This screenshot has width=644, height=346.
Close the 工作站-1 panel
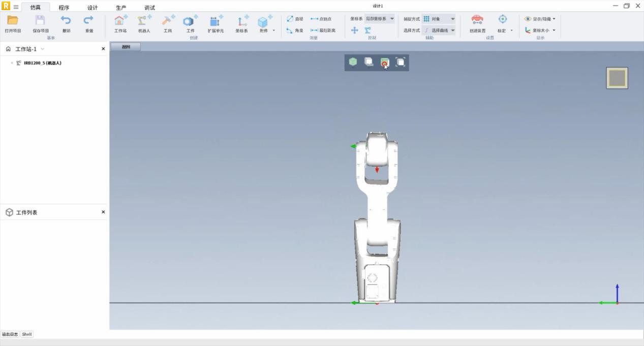click(x=103, y=49)
